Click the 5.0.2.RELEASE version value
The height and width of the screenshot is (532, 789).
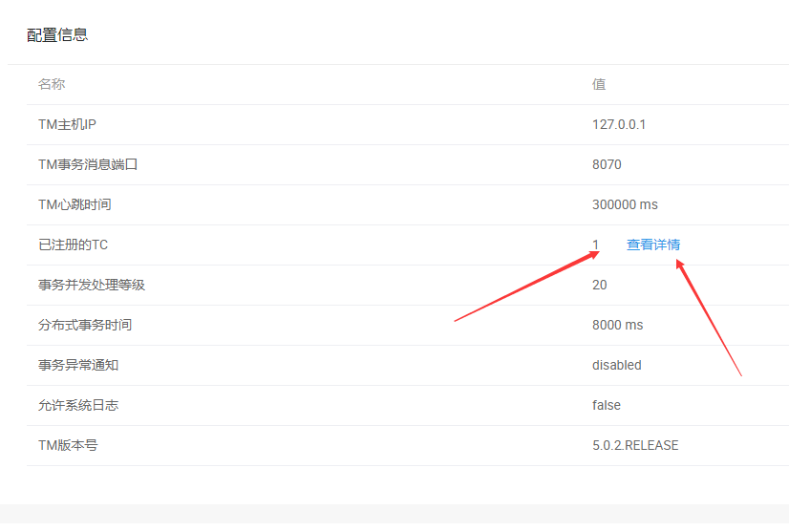635,445
